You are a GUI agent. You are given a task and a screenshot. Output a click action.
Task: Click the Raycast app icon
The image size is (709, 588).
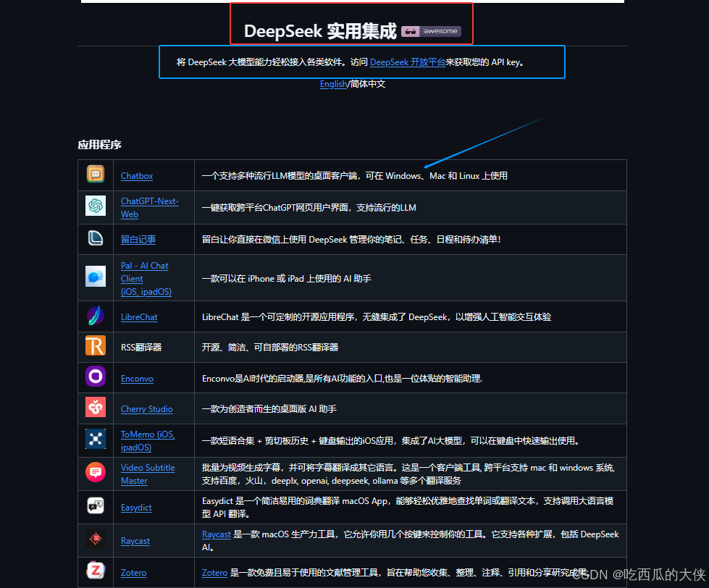(x=96, y=539)
